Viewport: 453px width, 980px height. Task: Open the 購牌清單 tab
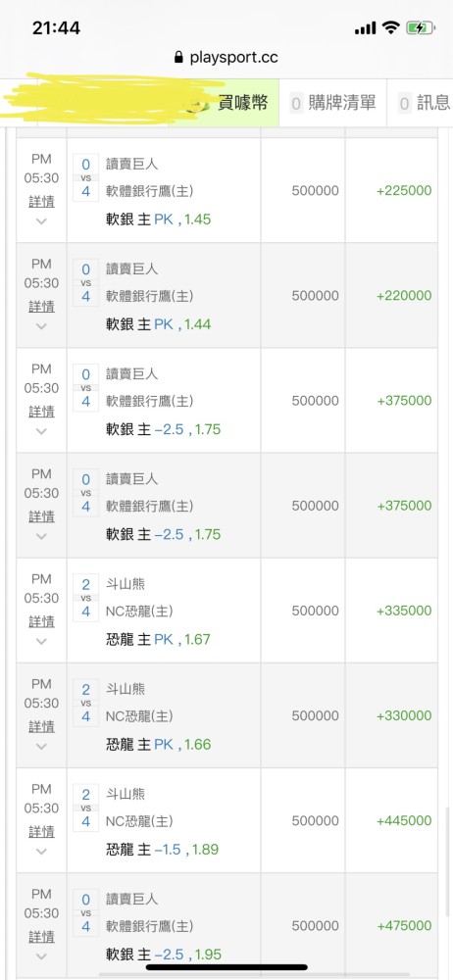coord(332,103)
